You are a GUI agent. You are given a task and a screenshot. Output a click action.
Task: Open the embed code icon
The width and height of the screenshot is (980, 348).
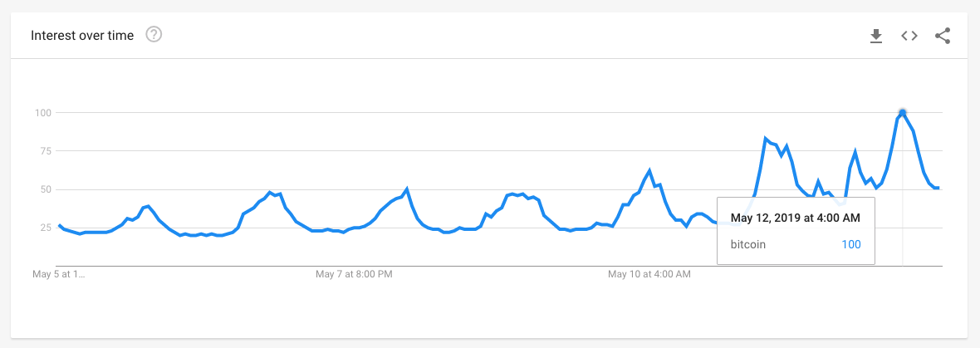909,36
